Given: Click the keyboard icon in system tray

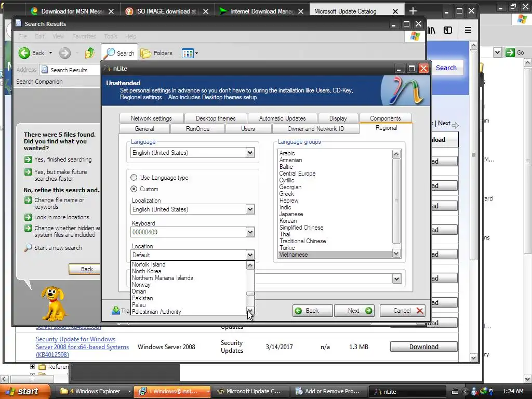Looking at the screenshot, I should pyautogui.click(x=455, y=392).
